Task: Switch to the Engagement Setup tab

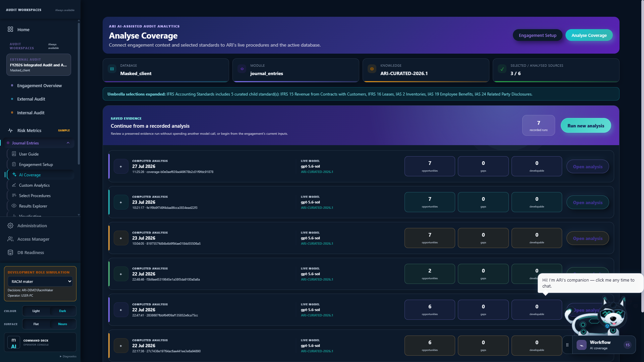Action: point(537,35)
